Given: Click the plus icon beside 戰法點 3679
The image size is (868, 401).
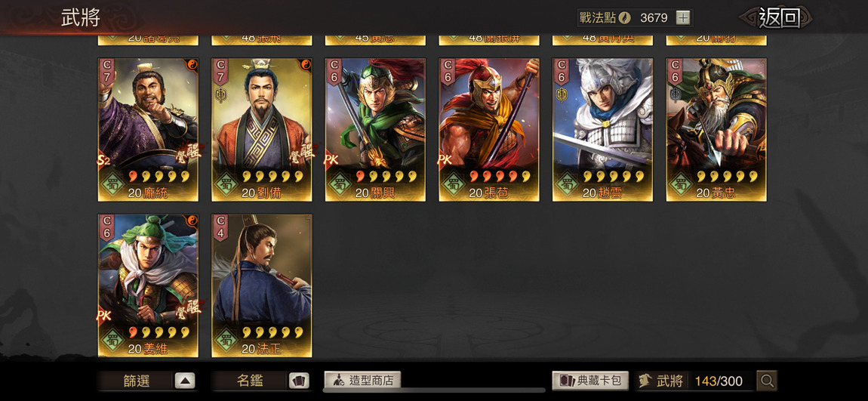Looking at the screenshot, I should click(684, 17).
